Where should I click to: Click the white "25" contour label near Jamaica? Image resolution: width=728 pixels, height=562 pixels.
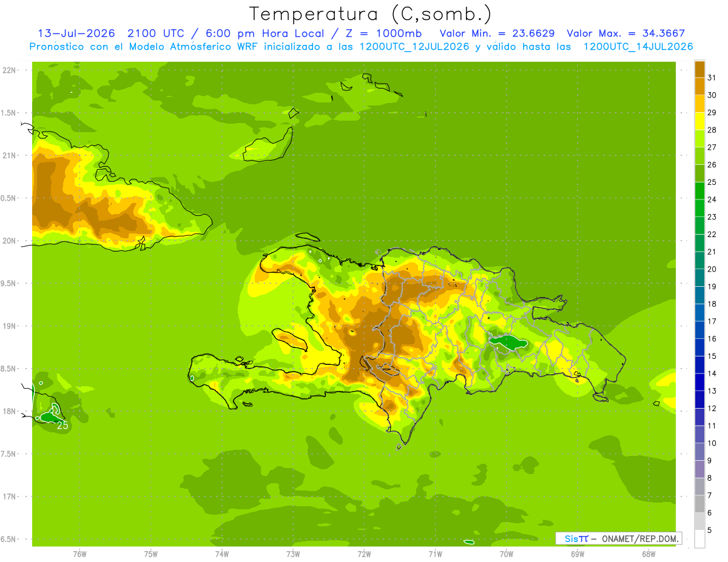pos(62,426)
